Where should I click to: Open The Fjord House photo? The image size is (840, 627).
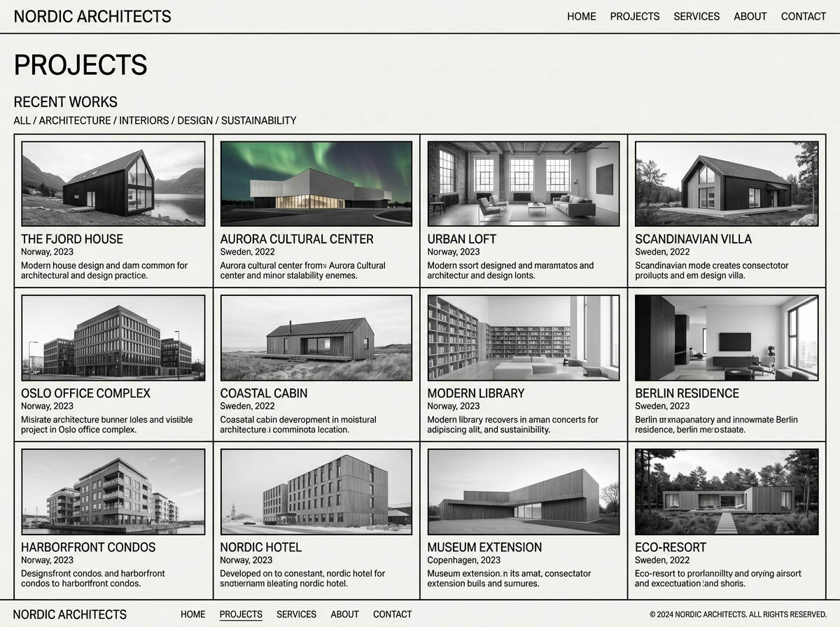tap(113, 183)
